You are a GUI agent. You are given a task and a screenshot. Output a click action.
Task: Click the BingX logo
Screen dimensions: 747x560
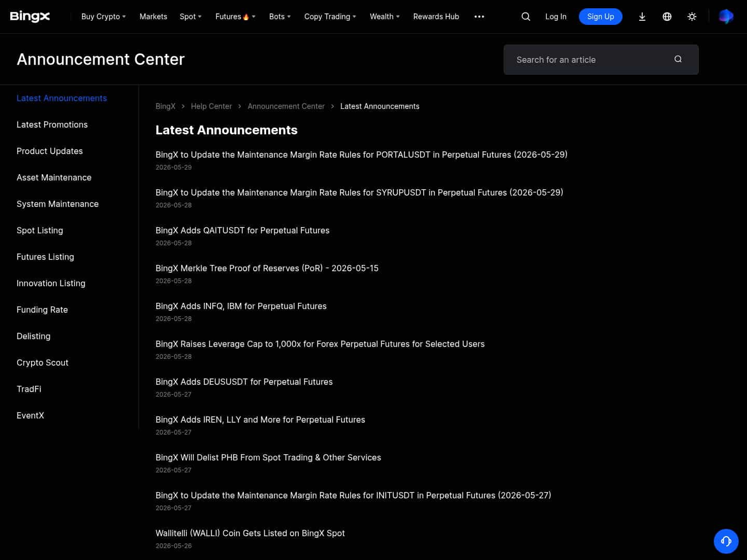tap(30, 17)
